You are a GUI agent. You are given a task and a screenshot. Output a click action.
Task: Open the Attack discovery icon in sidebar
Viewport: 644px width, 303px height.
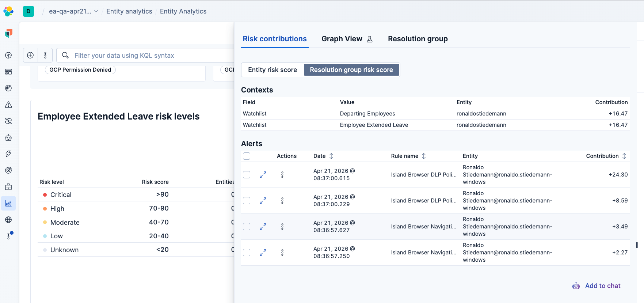click(x=8, y=121)
